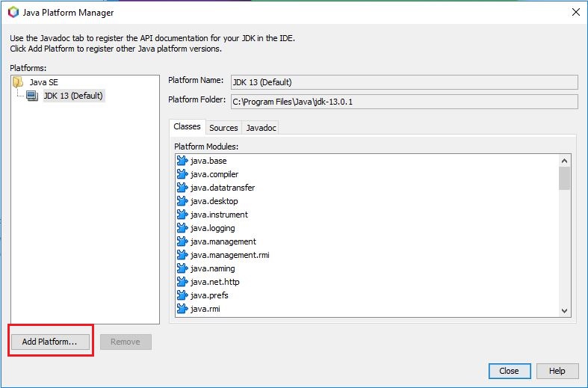
Task: Click the Close button at bottom
Action: (x=510, y=371)
